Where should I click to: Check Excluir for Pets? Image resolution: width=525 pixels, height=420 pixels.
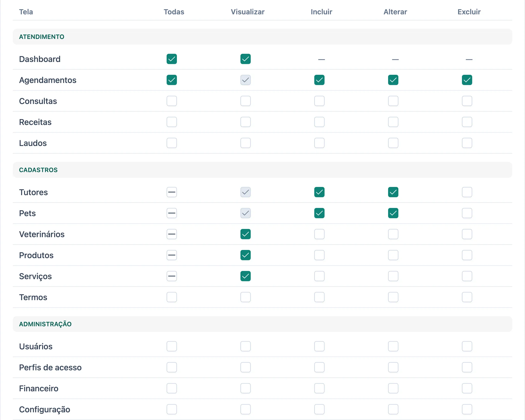tap(467, 213)
